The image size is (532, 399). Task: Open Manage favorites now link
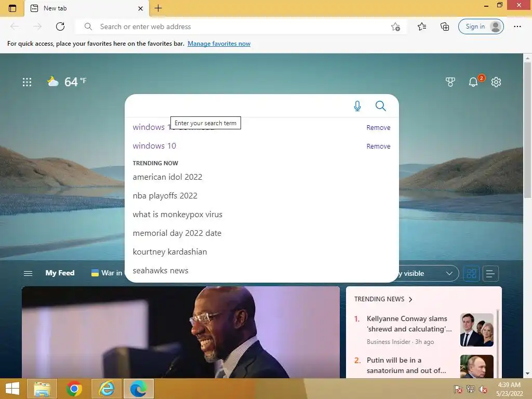click(219, 44)
